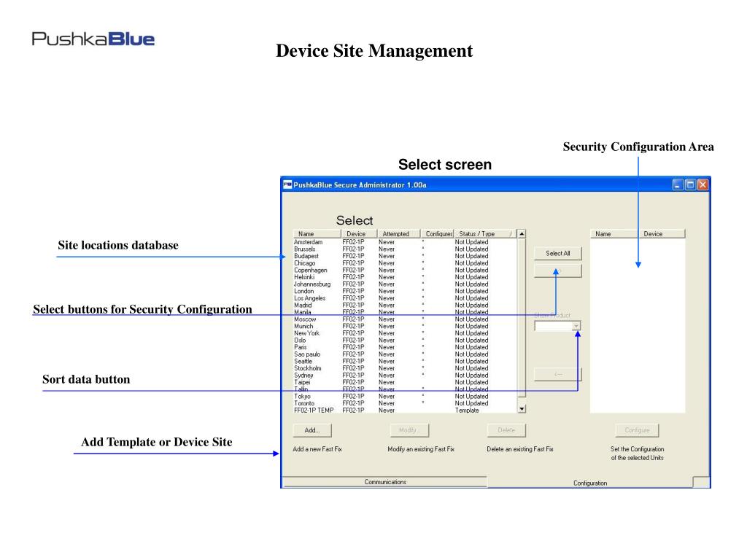This screenshot has width=747, height=560.
Task: Select the Johannesburg row
Action: pos(404,284)
